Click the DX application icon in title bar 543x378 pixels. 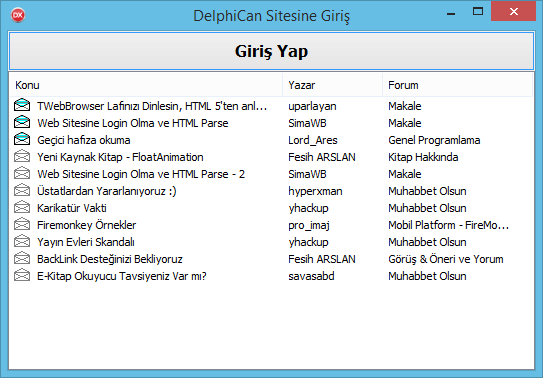click(x=18, y=15)
